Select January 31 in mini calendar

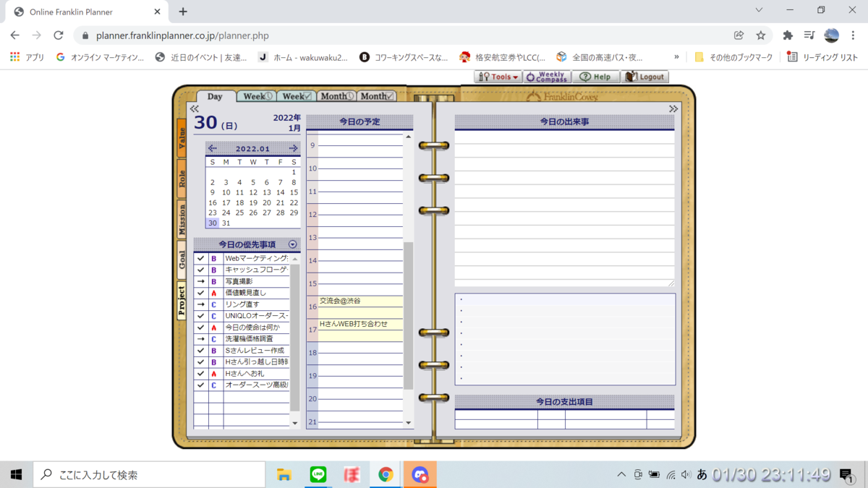click(x=226, y=223)
